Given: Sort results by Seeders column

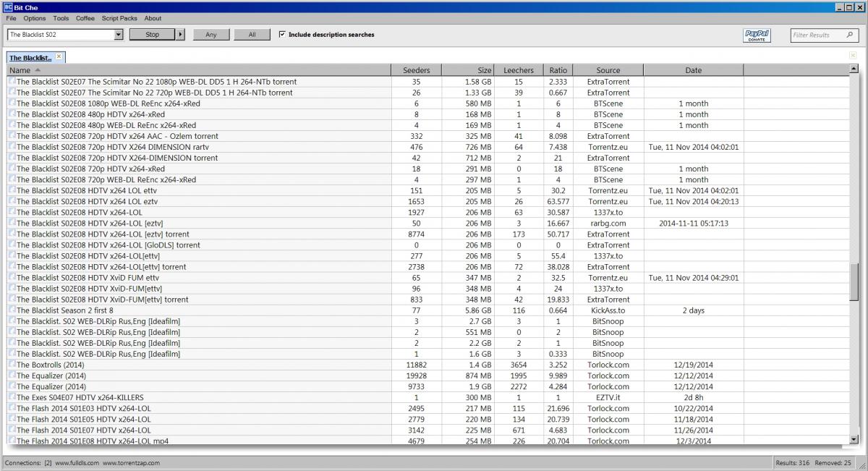Looking at the screenshot, I should click(416, 70).
